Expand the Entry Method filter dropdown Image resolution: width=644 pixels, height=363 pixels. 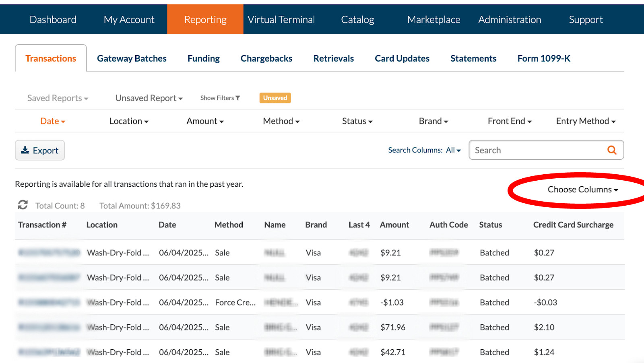coord(586,121)
